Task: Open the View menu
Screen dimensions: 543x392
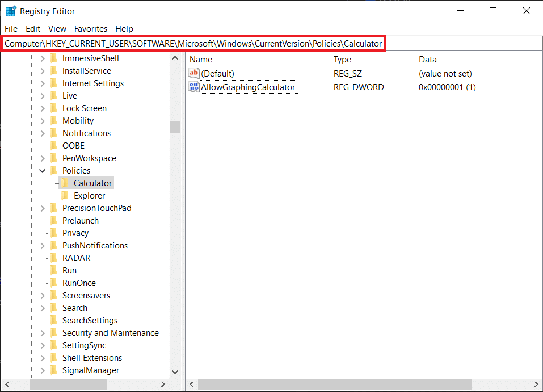Action: pos(57,28)
